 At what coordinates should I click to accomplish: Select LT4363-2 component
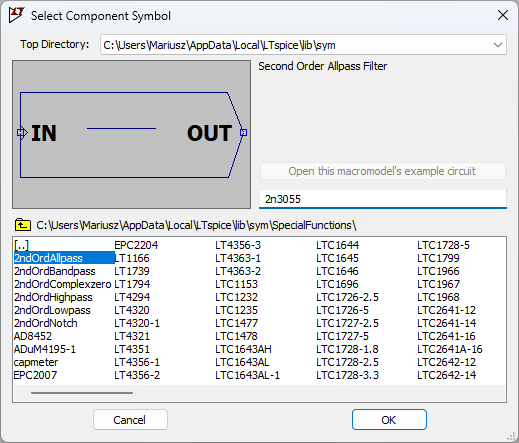pyautogui.click(x=238, y=271)
